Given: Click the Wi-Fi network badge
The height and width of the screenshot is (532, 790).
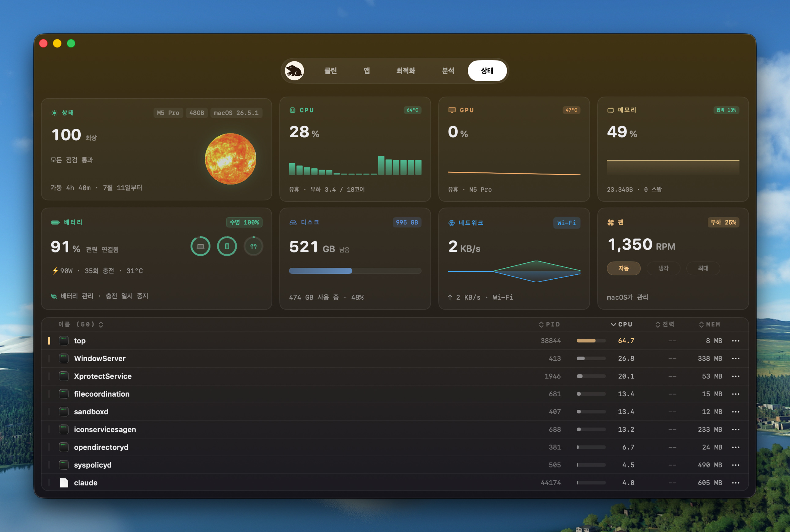Looking at the screenshot, I should click(567, 223).
